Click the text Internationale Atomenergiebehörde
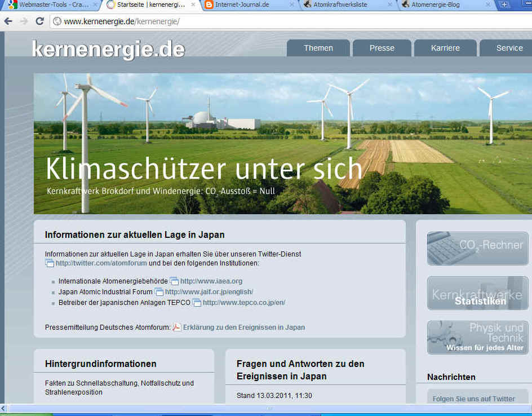The width and height of the screenshot is (532, 416). (113, 281)
